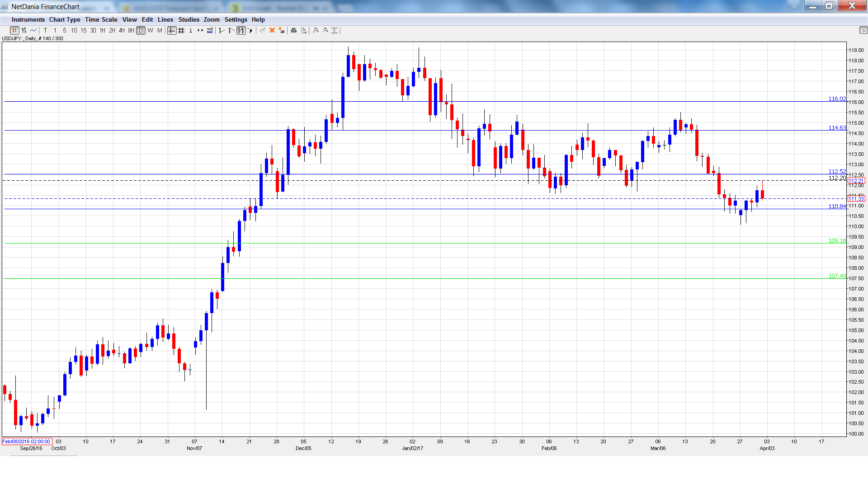Click the info 'i' toolbar icon
868x488 pixels.
[191, 30]
